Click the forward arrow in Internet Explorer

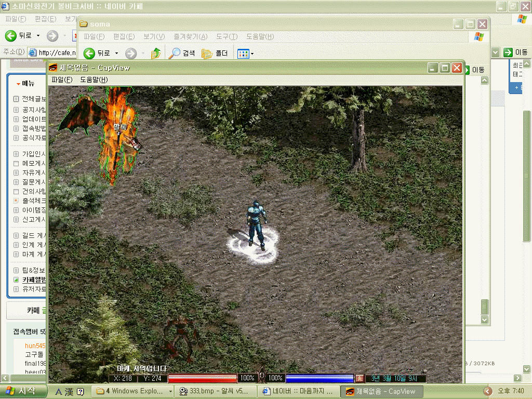[52, 36]
